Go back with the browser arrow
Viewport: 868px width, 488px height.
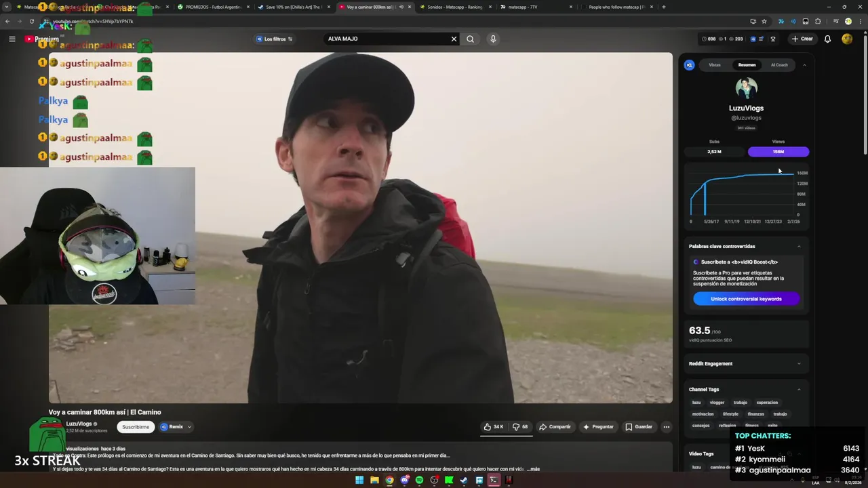click(7, 21)
